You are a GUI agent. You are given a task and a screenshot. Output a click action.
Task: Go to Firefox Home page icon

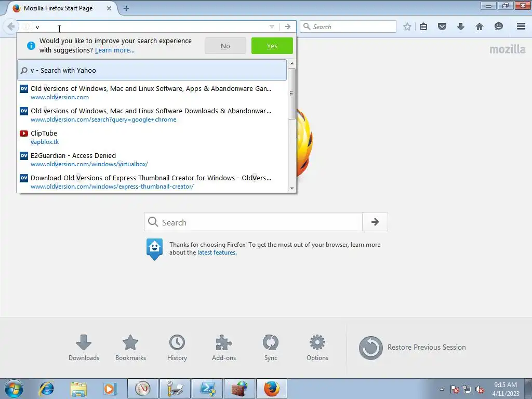pyautogui.click(x=480, y=26)
